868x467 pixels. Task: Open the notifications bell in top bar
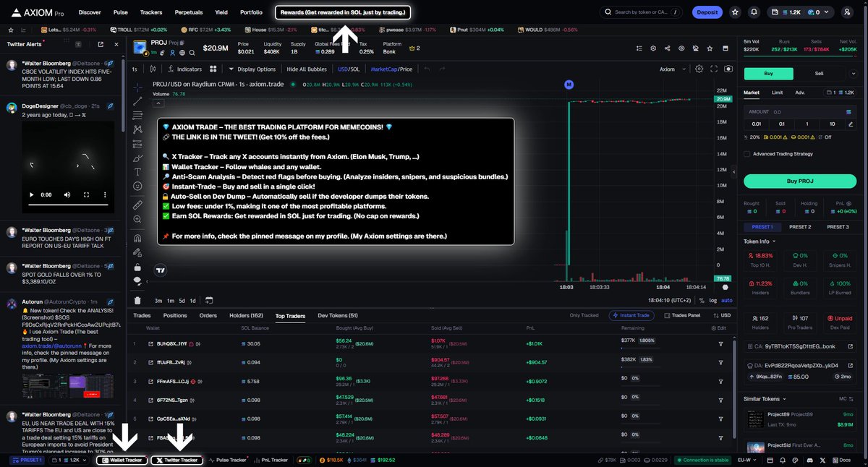point(754,12)
